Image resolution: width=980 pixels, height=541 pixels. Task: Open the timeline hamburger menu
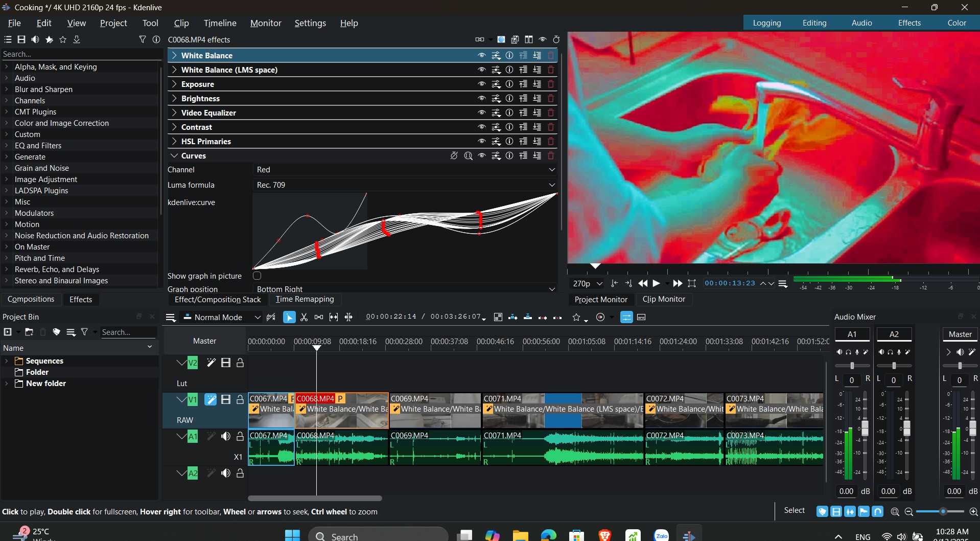pyautogui.click(x=171, y=318)
